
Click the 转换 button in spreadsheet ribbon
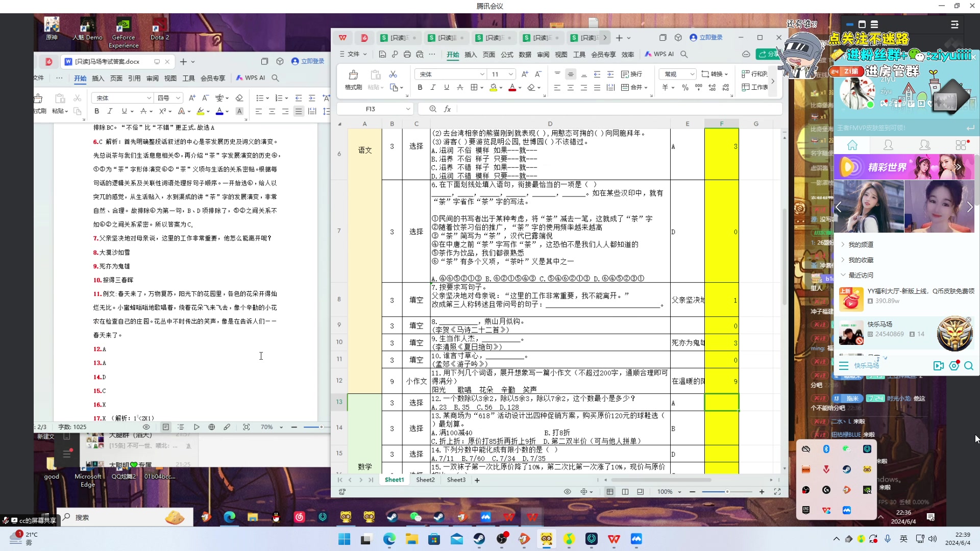[714, 74]
